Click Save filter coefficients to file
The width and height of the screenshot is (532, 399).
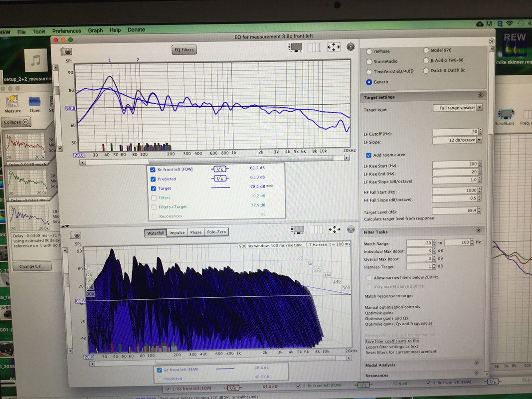point(392,341)
